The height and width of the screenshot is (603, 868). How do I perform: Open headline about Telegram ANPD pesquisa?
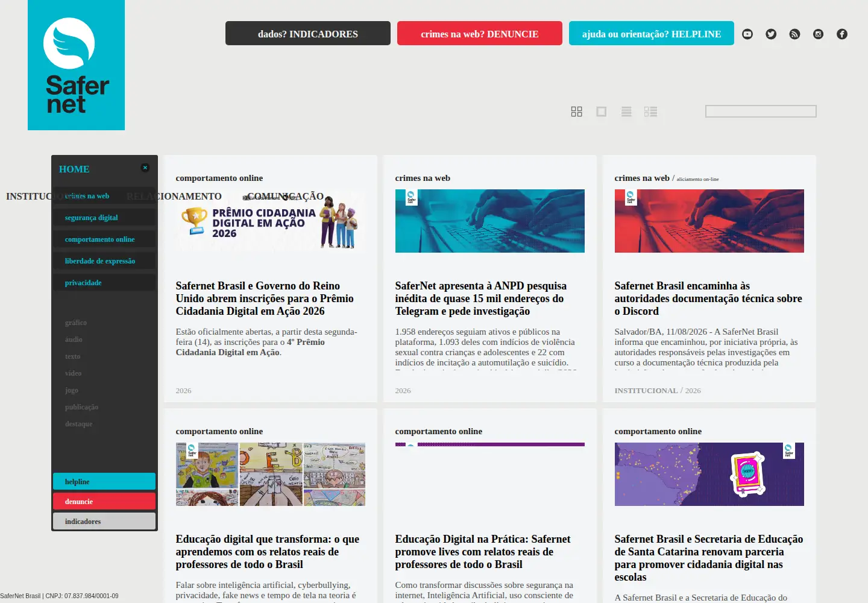[x=481, y=298]
